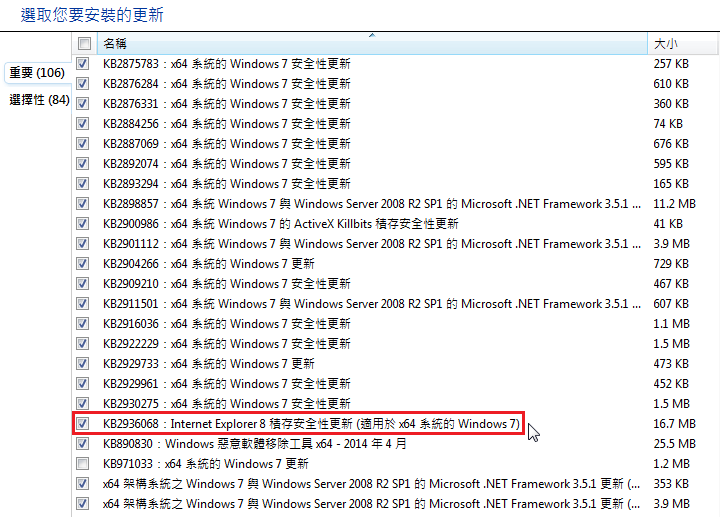Select the KB2936068 Internet Explorer 8 update text
The width and height of the screenshot is (720, 517).
tap(311, 423)
